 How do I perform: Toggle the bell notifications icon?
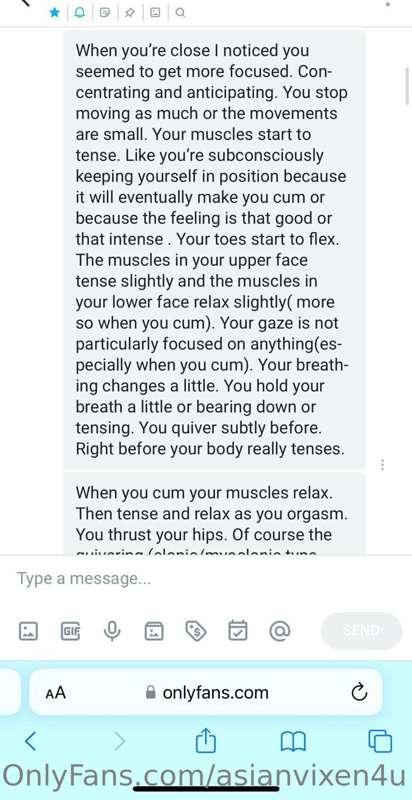(x=80, y=13)
